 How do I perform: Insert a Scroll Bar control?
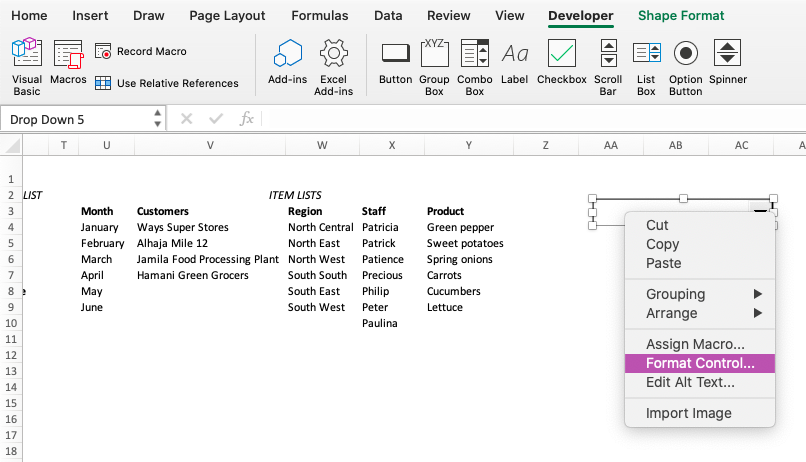608,67
